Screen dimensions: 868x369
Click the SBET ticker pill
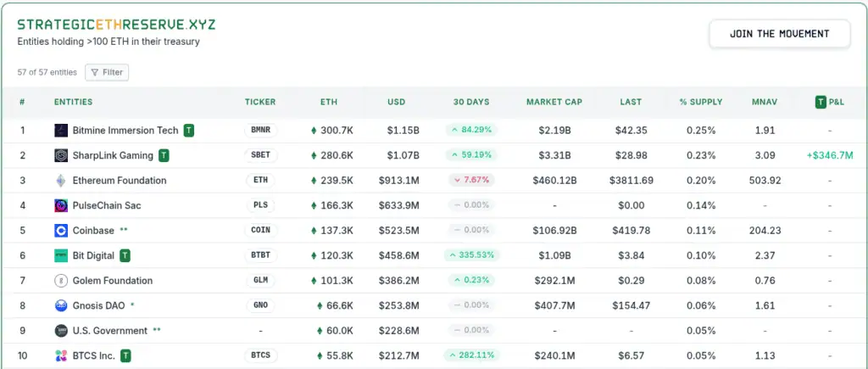coord(261,155)
